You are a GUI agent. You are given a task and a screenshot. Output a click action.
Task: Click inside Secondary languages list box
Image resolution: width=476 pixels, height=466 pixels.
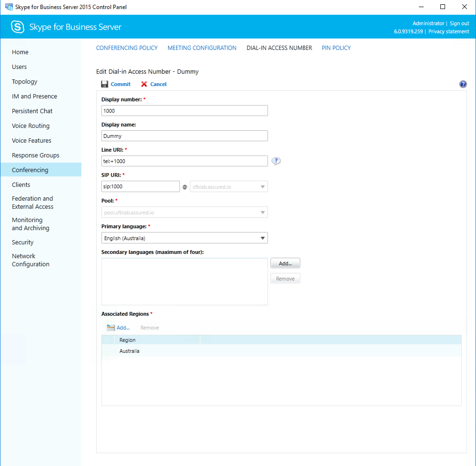click(x=184, y=282)
